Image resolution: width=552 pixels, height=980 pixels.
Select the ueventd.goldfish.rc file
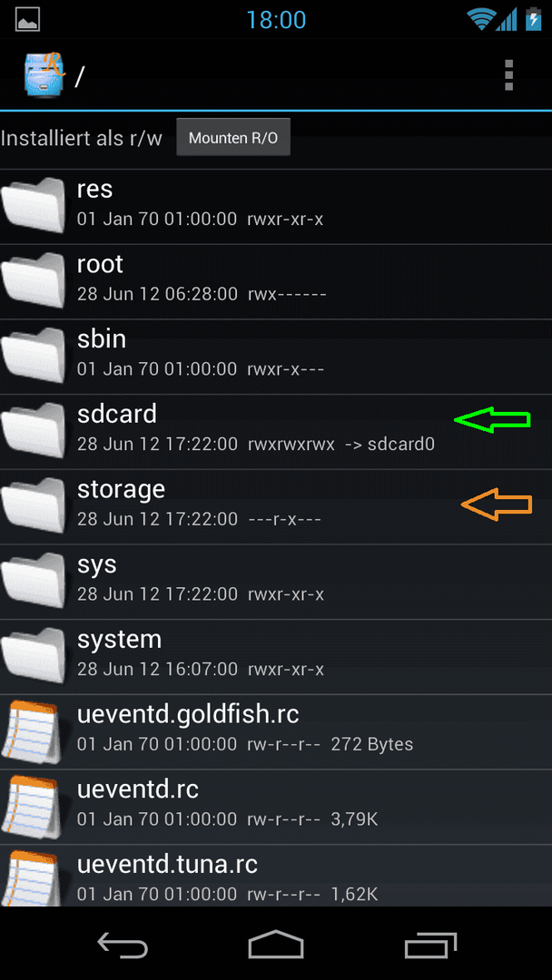276,732
